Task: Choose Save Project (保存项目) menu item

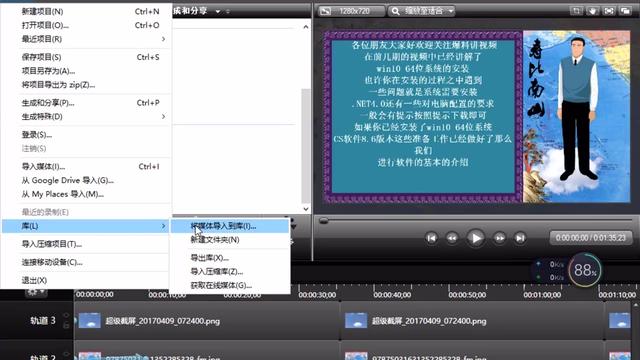Action: (x=86, y=57)
